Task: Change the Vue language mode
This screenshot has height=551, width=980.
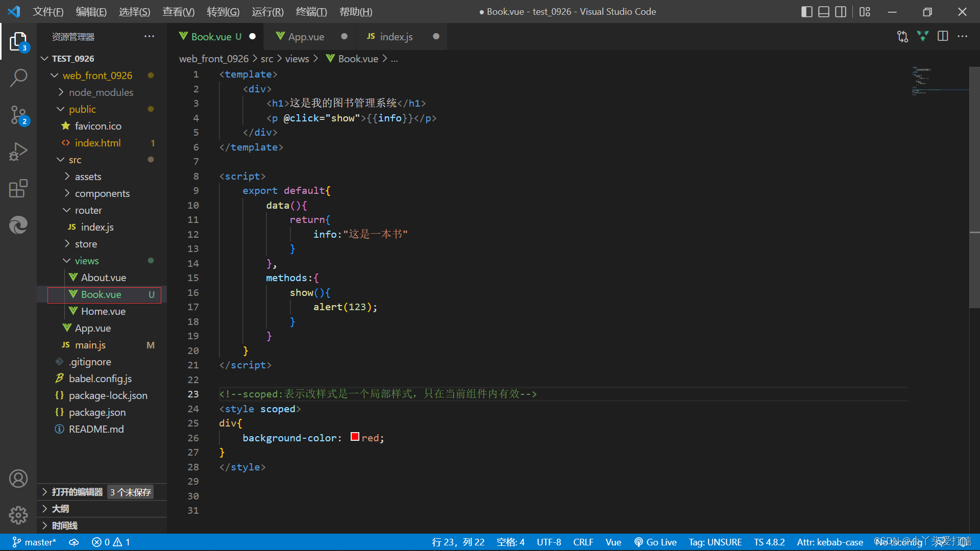Action: coord(613,542)
